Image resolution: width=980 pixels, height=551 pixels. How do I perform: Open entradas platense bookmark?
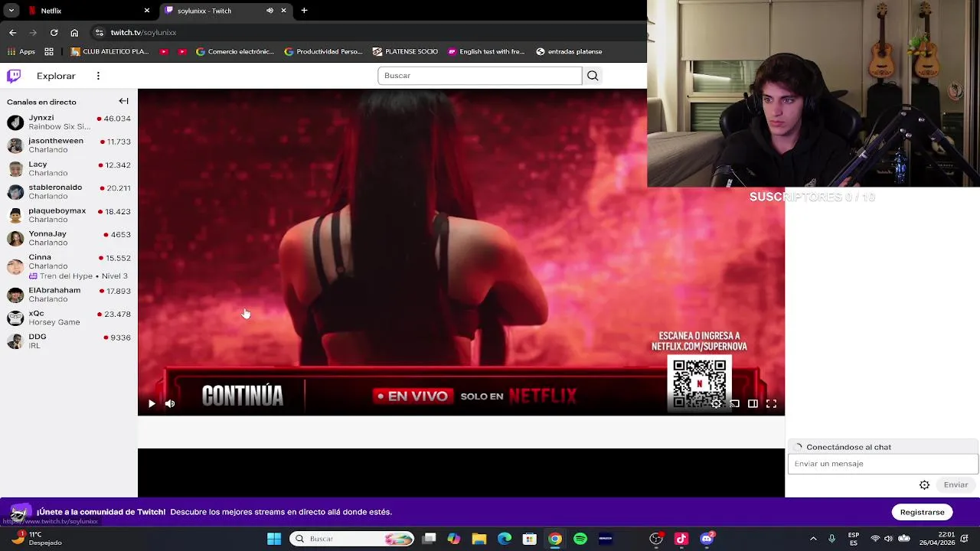pos(569,52)
